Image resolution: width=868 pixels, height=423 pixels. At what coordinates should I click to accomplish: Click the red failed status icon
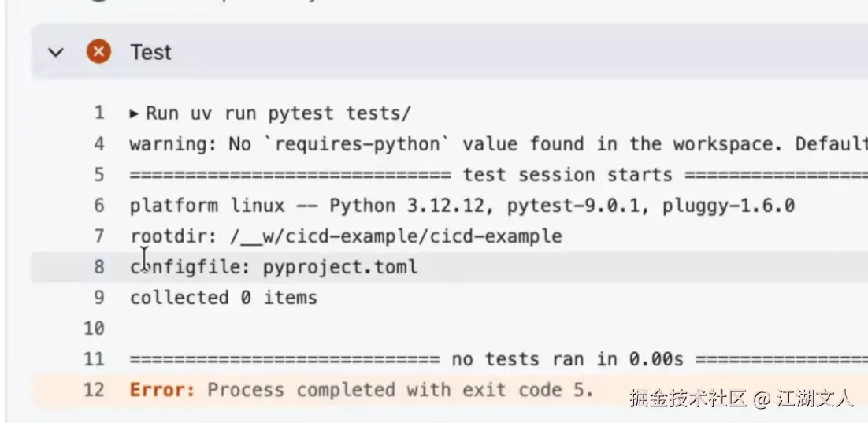pyautogui.click(x=98, y=53)
